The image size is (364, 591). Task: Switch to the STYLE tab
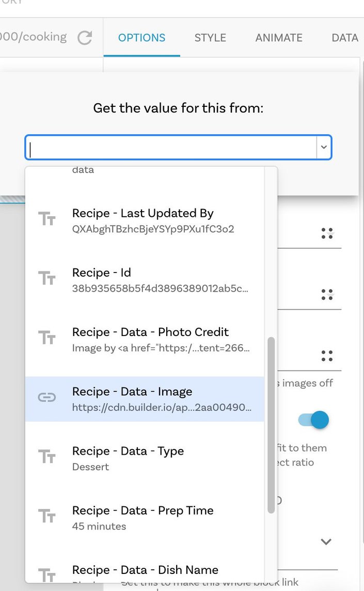(x=210, y=38)
